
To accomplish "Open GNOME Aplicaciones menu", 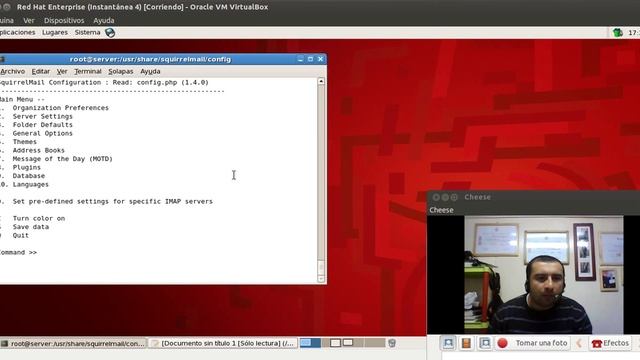I will (18, 32).
